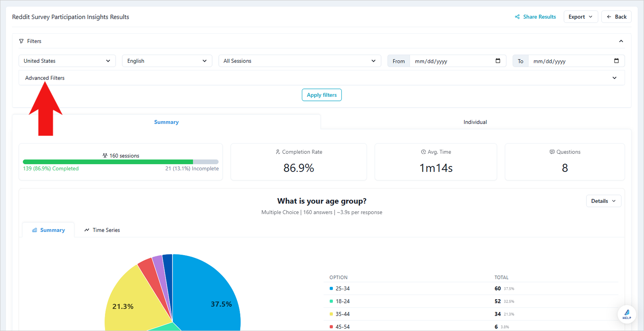This screenshot has height=331, width=644.
Task: Click the Avg. Time clock icon
Action: pyautogui.click(x=423, y=152)
